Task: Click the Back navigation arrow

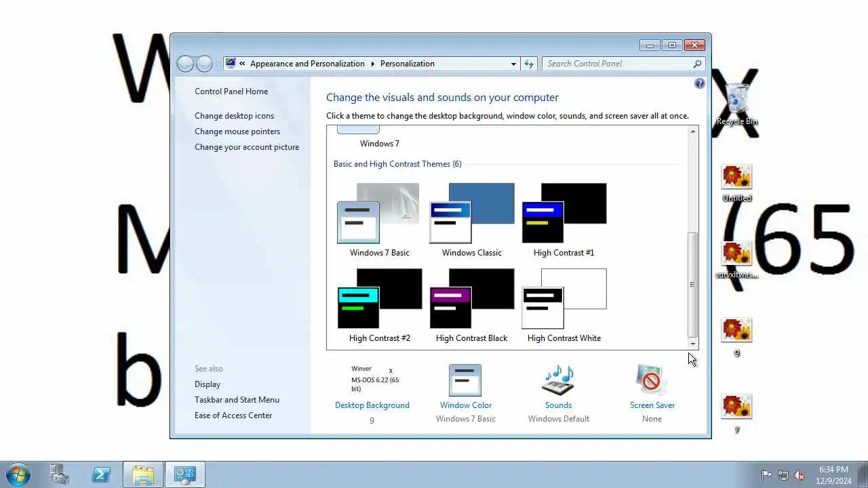Action: tap(185, 64)
